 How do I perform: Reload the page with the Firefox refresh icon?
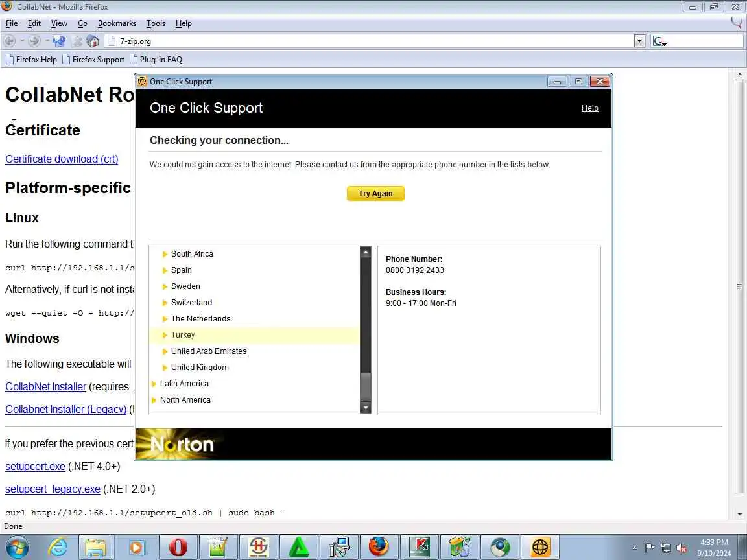coord(59,41)
